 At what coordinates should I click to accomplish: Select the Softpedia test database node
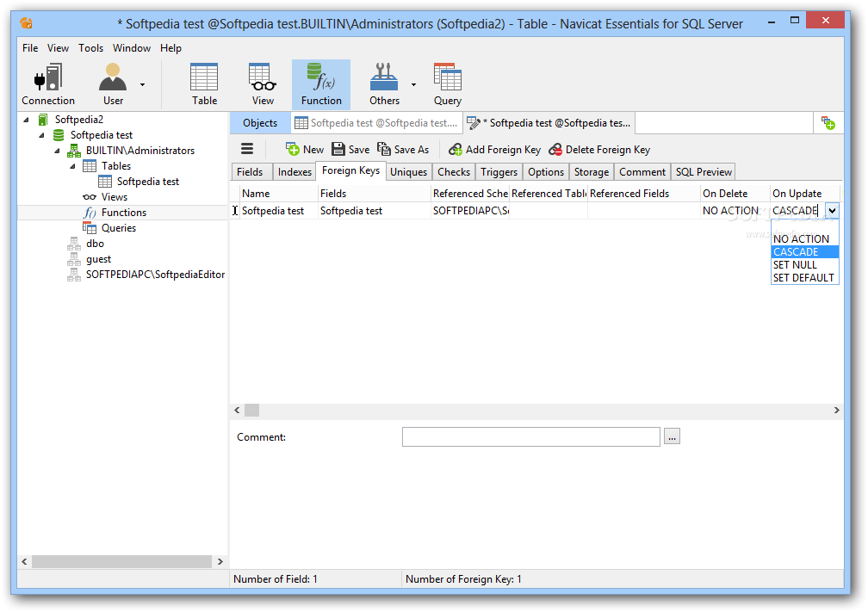102,135
